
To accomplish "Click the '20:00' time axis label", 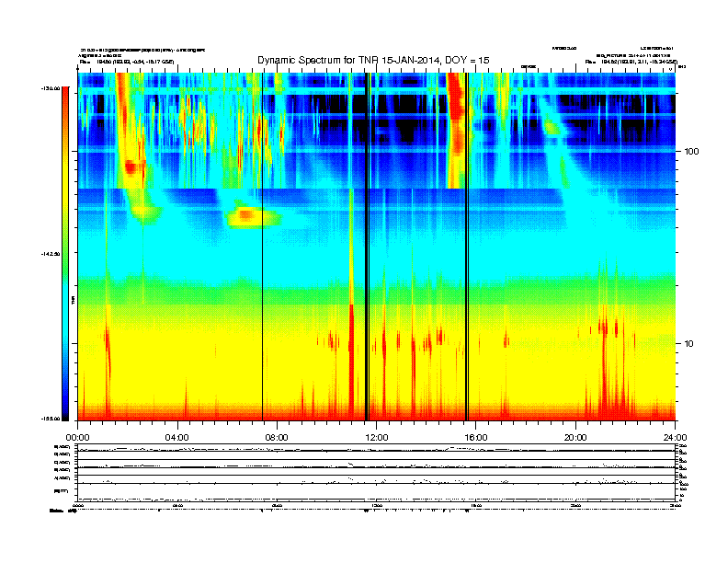I will 575,438.
